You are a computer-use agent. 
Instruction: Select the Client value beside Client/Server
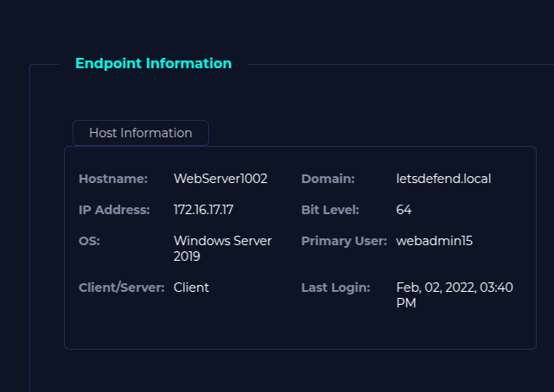click(x=191, y=288)
